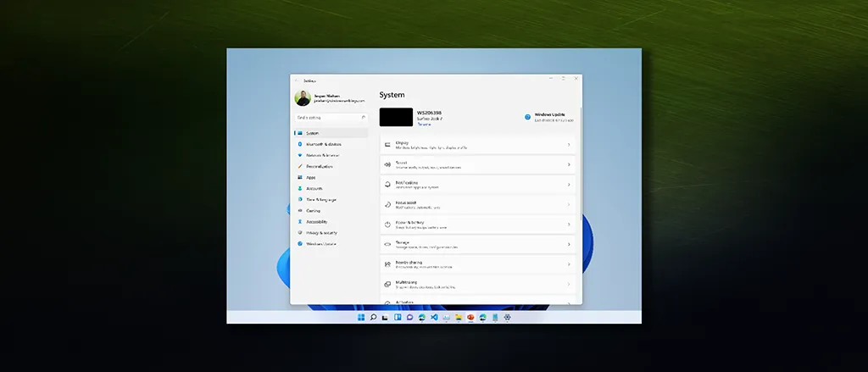
Task: Open Accessibility settings
Action: 331,221
